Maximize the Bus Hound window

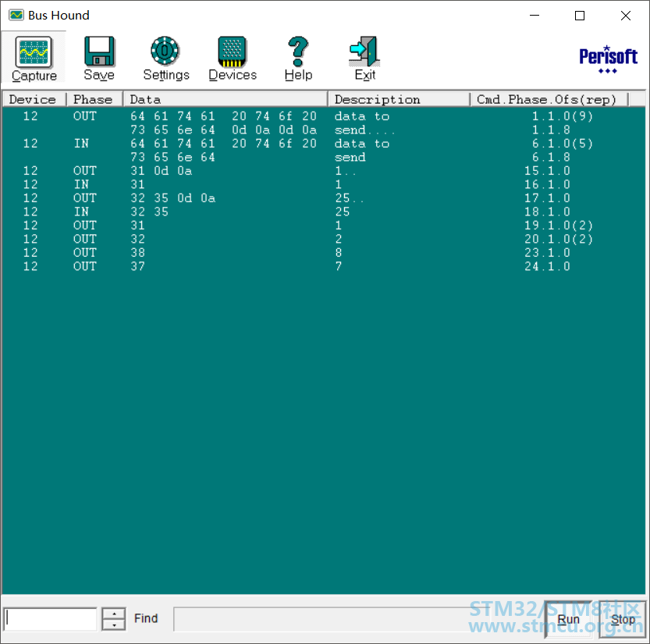coord(580,16)
